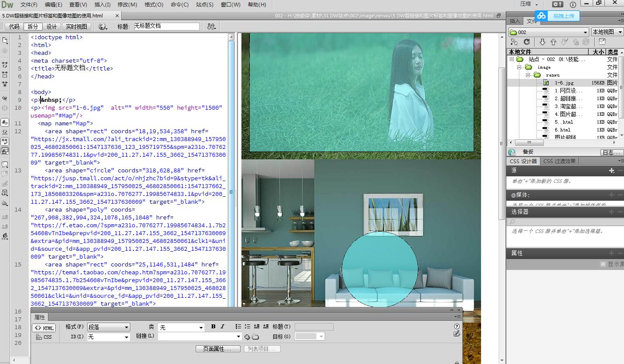Click the 标题 document title input field
Viewport: 624px width, 364px height.
(166, 27)
